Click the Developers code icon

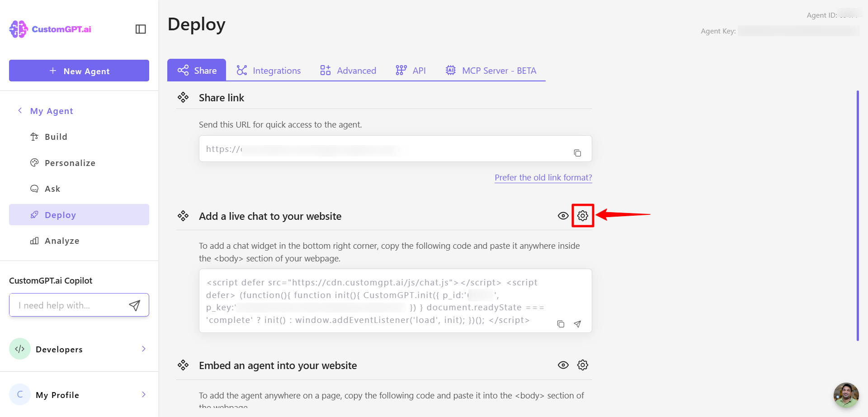tap(20, 349)
